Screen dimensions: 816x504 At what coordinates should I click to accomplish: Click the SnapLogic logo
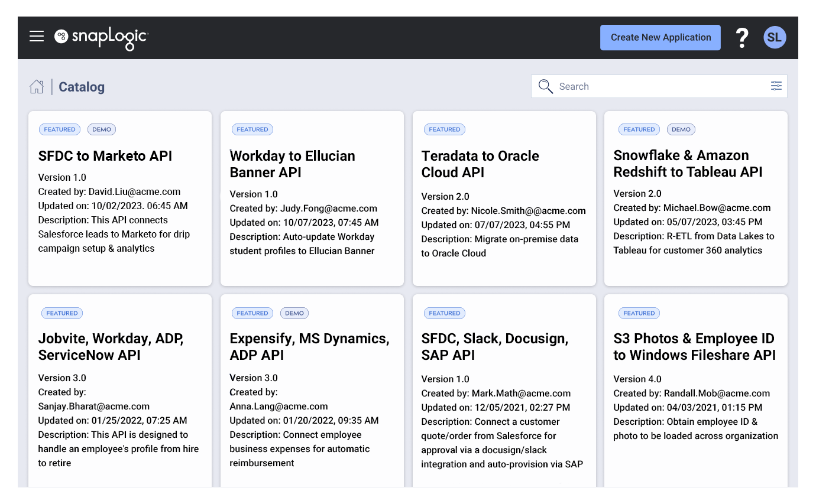tap(101, 38)
